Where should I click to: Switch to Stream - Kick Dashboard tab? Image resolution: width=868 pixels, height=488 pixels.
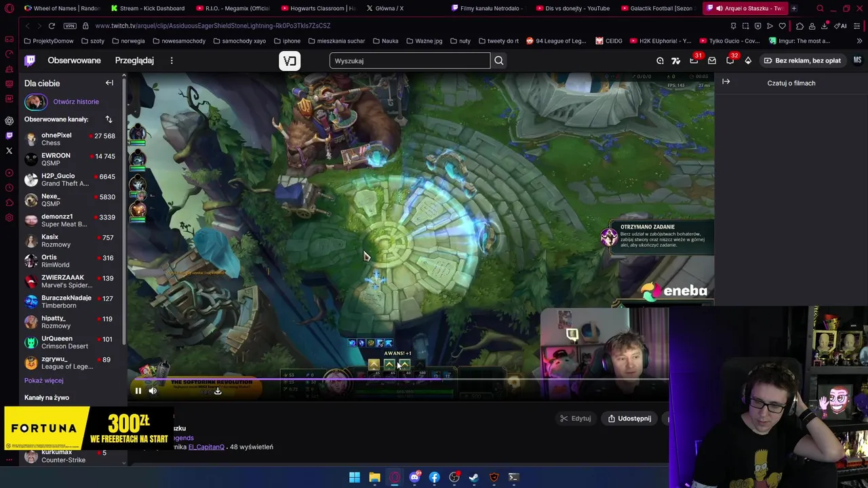click(148, 8)
